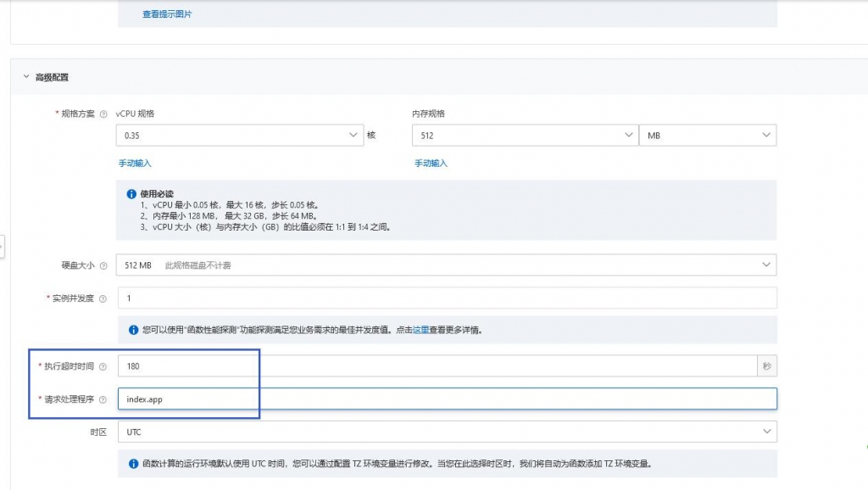Click the 秒 unit suffix of timeout field
The height and width of the screenshot is (490, 868).
point(767,366)
